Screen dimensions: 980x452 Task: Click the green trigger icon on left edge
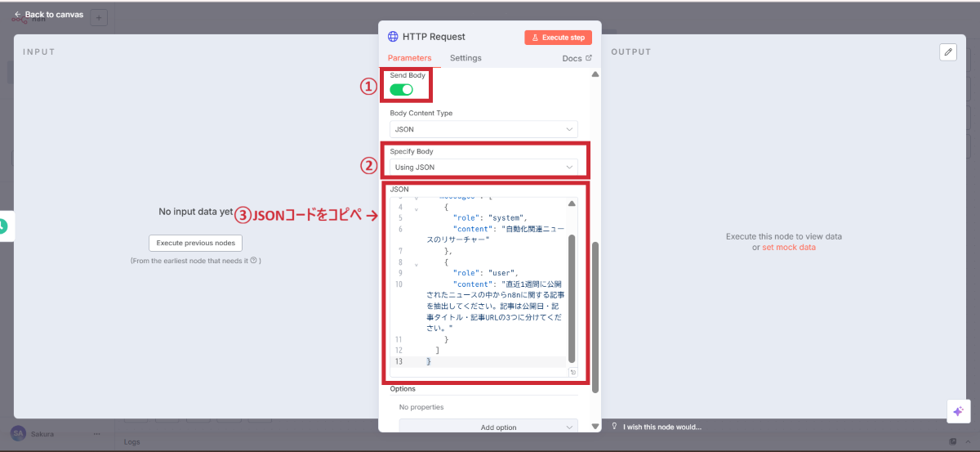pos(3,226)
